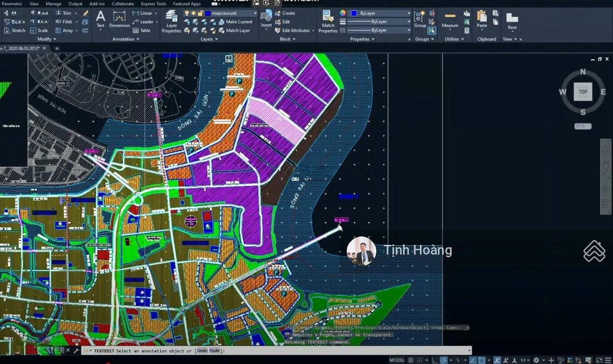Select the Dimension tool

point(119,19)
